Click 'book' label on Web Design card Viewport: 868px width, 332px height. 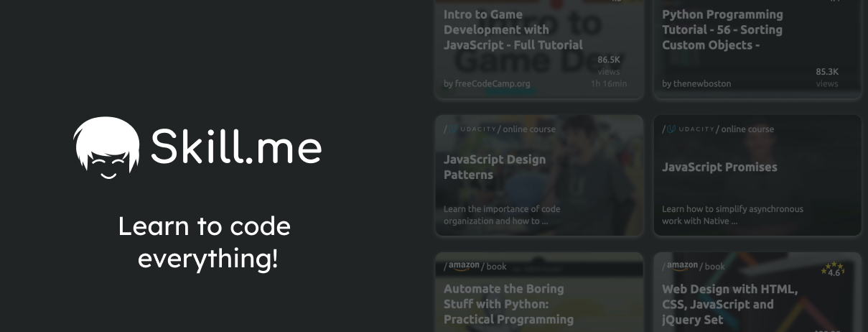click(715, 267)
